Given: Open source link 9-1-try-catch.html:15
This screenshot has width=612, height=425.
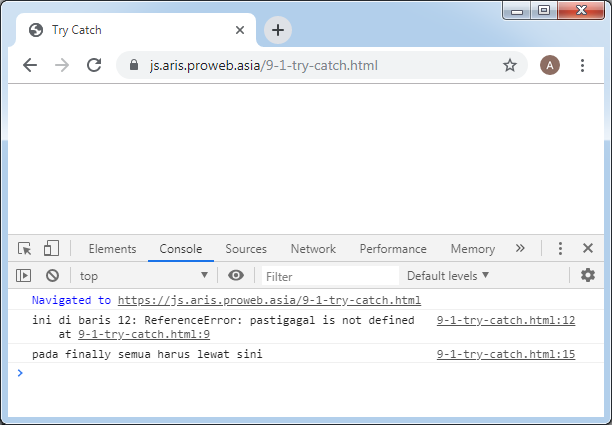Looking at the screenshot, I should (506, 354).
